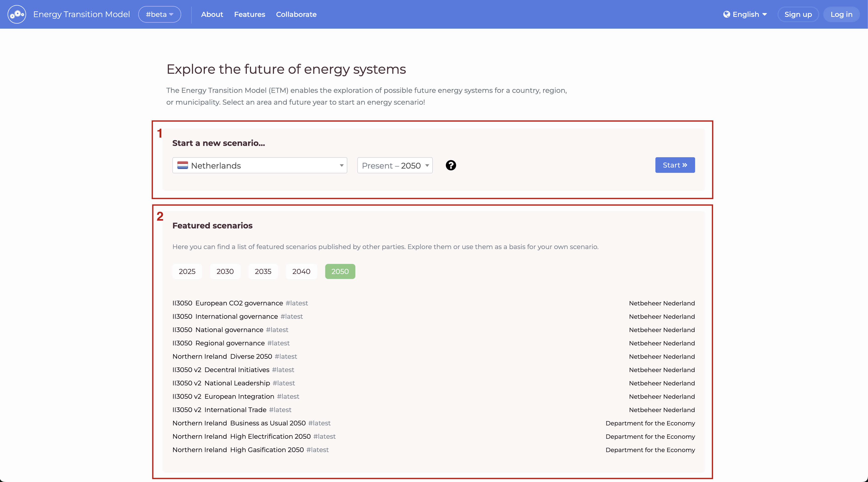Open the English language menu

click(745, 14)
